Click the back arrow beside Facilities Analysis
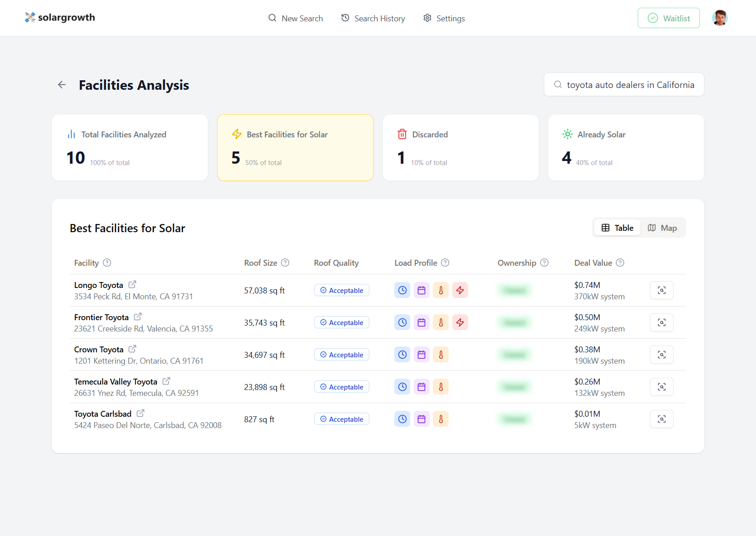 [62, 85]
